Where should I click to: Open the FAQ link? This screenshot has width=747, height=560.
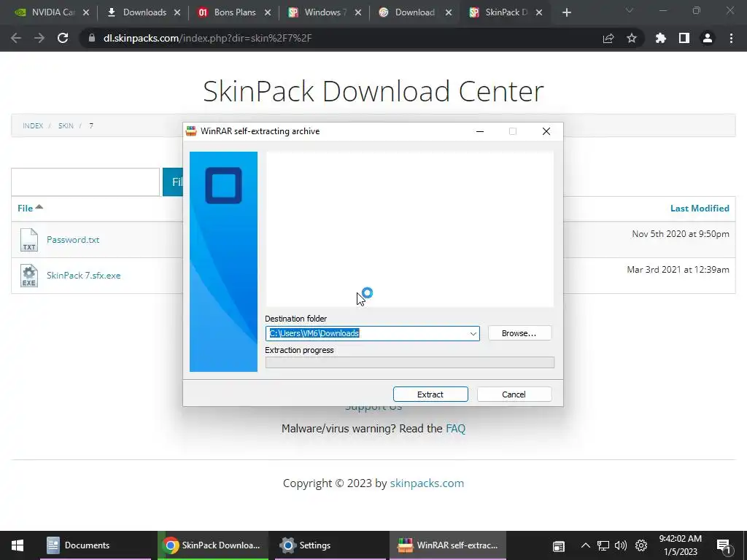coord(455,429)
